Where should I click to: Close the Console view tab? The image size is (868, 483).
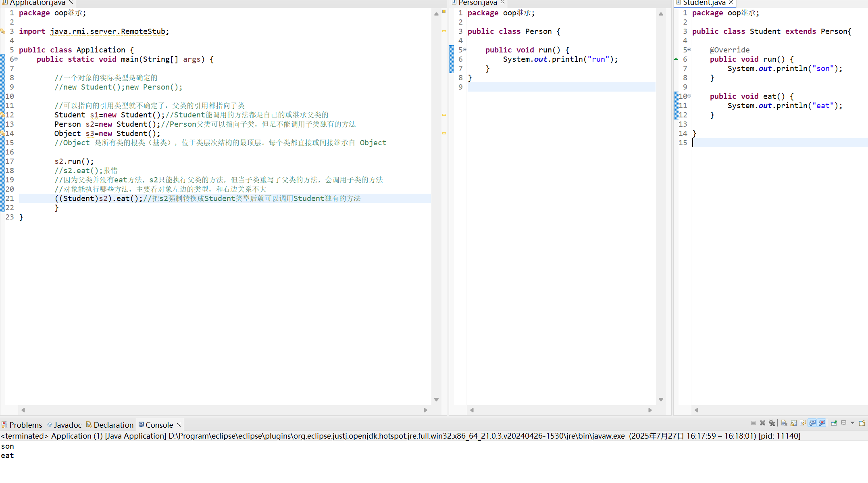tap(179, 425)
